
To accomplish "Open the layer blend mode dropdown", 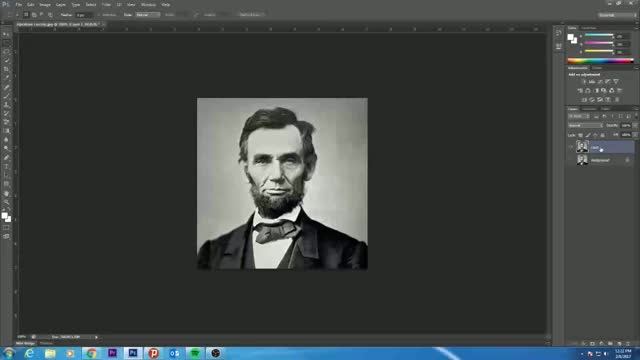I will tap(584, 126).
